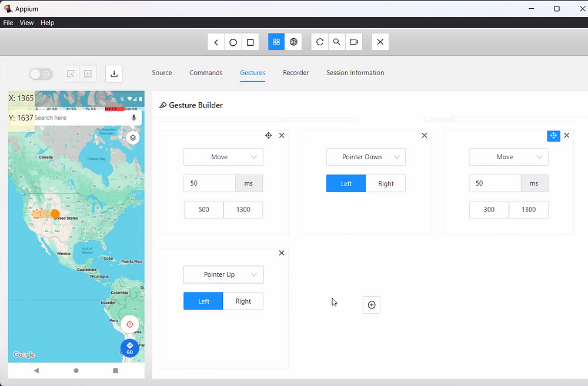
Task: Click the microphone icon in search bar
Action: [134, 118]
